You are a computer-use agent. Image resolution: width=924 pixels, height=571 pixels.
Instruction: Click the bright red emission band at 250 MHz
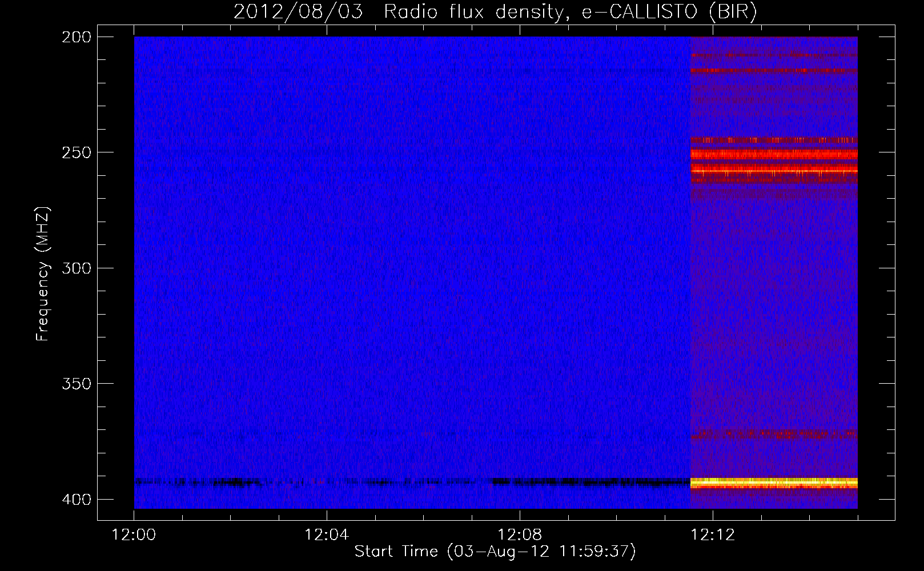(774, 154)
